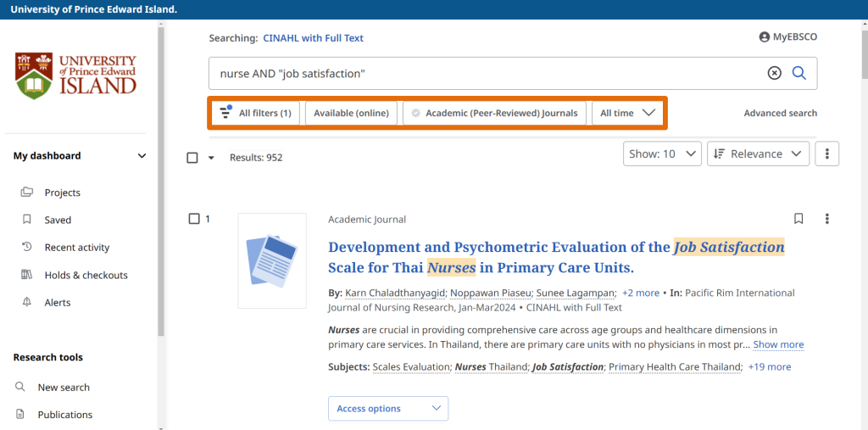Open results toolbar three-dot options menu
Viewport: 868px width, 430px height.
(x=827, y=154)
